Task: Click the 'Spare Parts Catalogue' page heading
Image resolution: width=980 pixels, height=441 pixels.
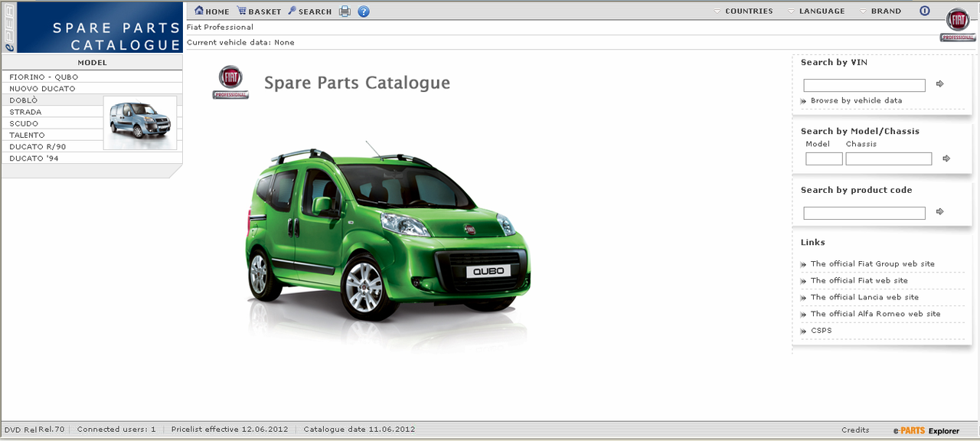Action: pos(357,83)
